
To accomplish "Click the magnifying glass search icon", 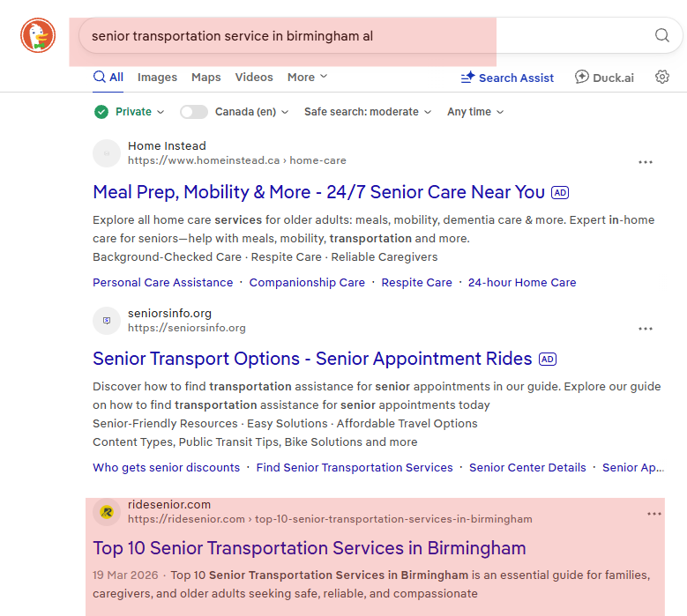I will (661, 35).
